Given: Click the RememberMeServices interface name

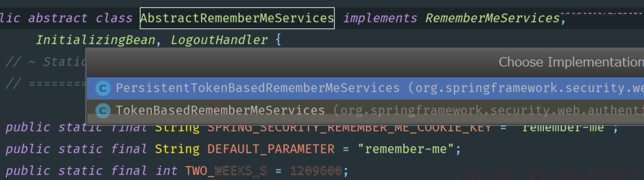Looking at the screenshot, I should coord(493,18).
